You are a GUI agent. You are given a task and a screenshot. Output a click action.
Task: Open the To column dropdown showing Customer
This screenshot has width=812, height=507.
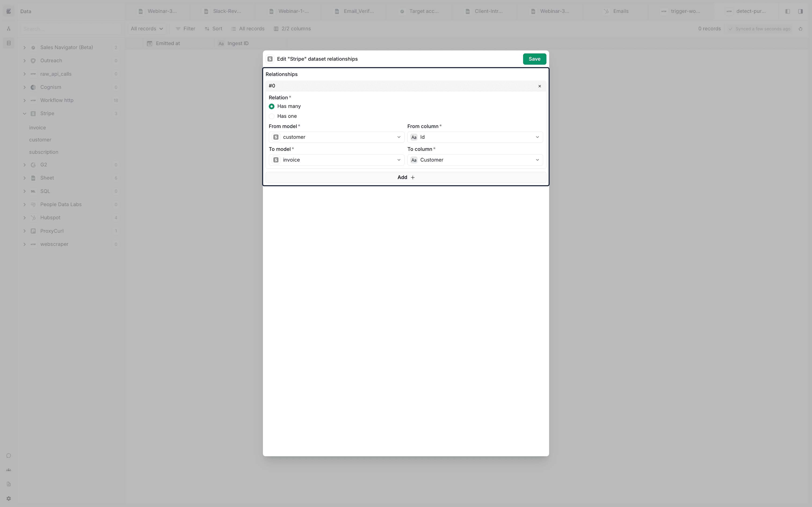pos(475,160)
